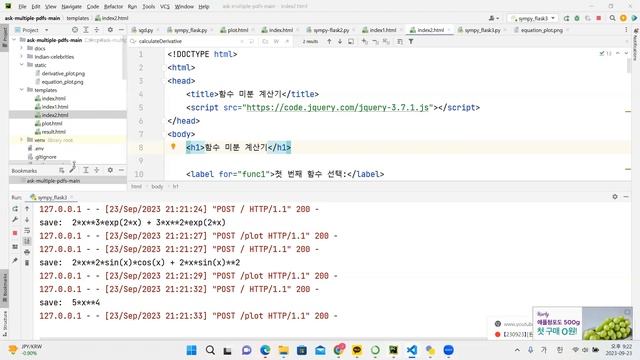
Task: Click the Select Opened File target icon
Action: pyautogui.click(x=75, y=30)
